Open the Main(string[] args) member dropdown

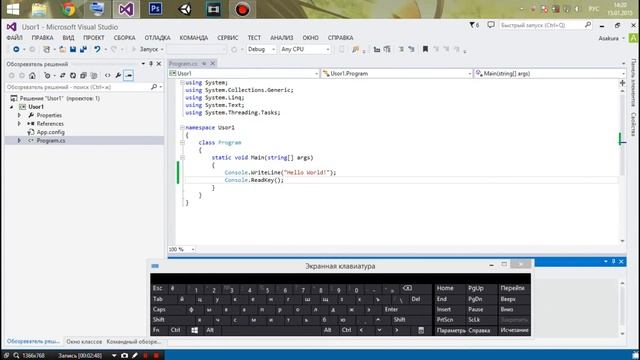[x=549, y=73]
